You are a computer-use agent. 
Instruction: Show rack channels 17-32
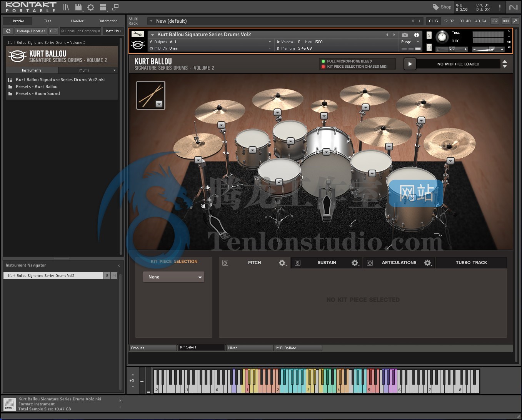point(449,21)
